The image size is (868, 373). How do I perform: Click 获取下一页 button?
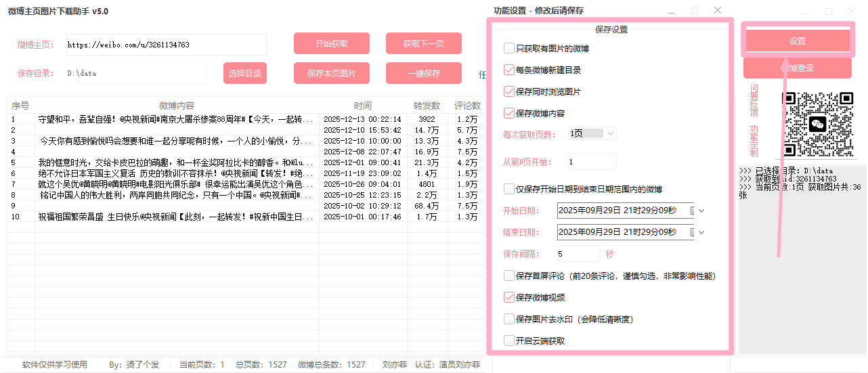[x=424, y=43]
